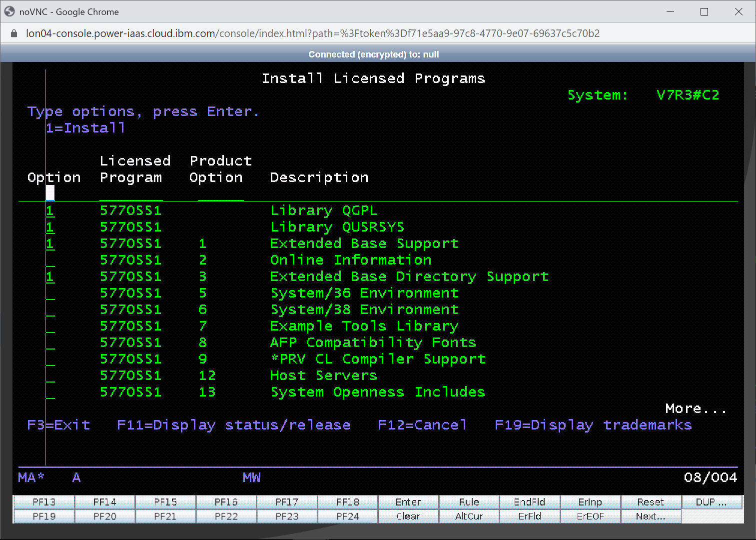Click the PF19 function key button
Screen dimensions: 756x540
click(x=44, y=516)
